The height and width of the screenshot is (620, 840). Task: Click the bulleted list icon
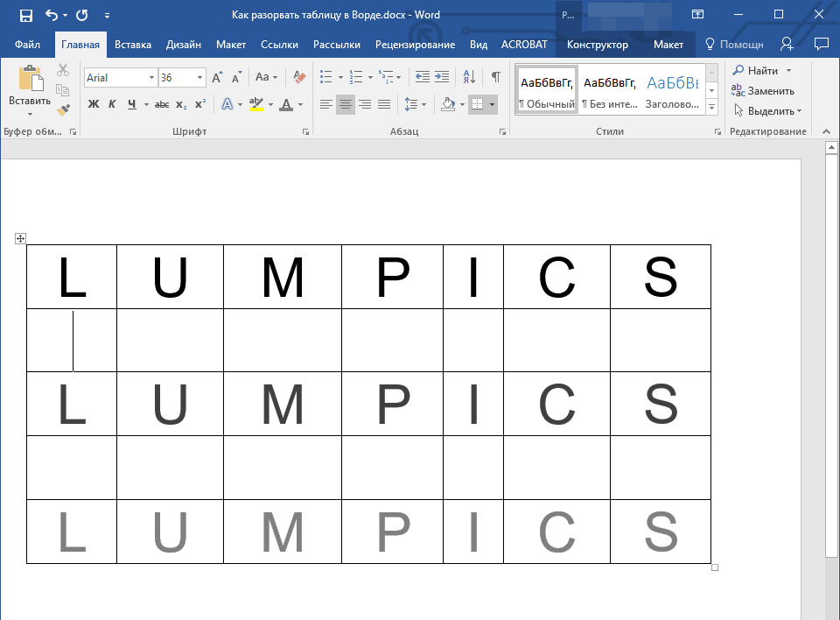[326, 78]
